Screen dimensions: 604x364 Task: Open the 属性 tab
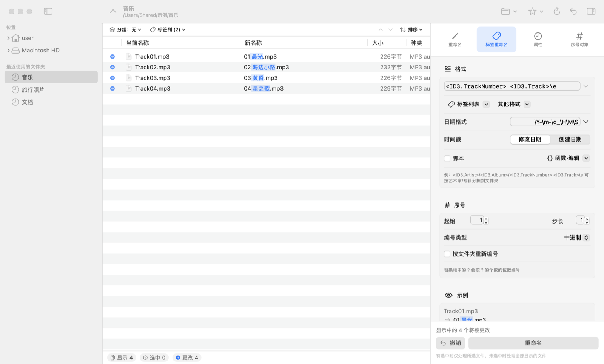pos(538,39)
